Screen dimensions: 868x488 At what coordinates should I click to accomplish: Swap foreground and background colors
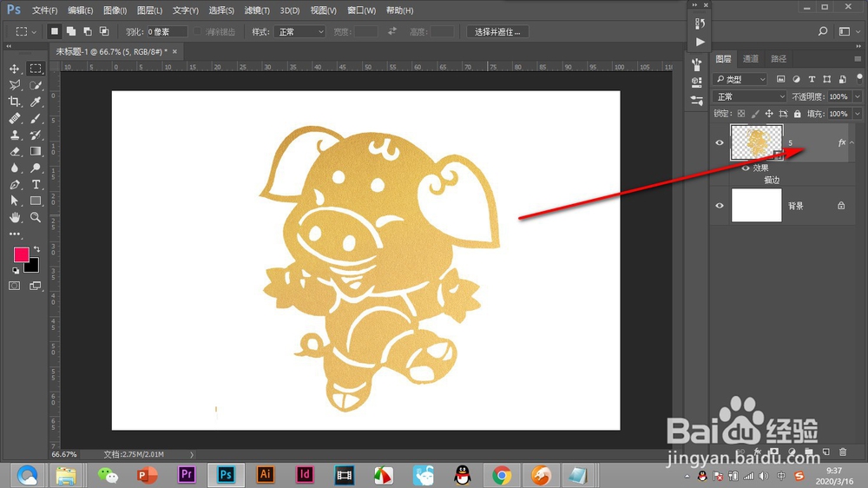click(x=36, y=248)
